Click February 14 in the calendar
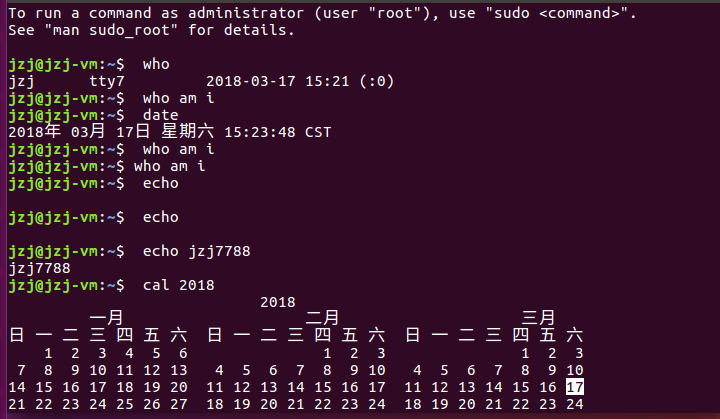 point(297,387)
